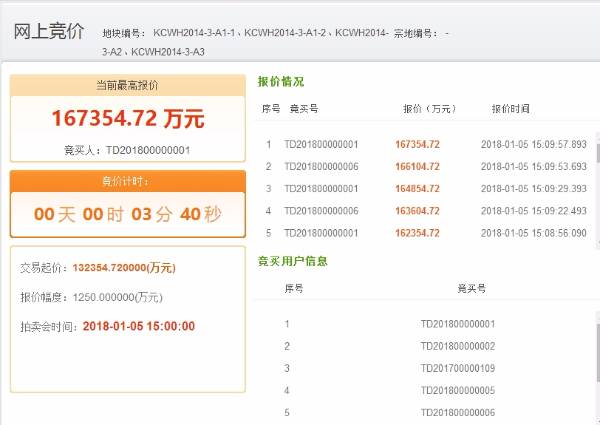Click the 竞买用户信息 section heading
Viewport: 600px width, 425px height.
[292, 261]
